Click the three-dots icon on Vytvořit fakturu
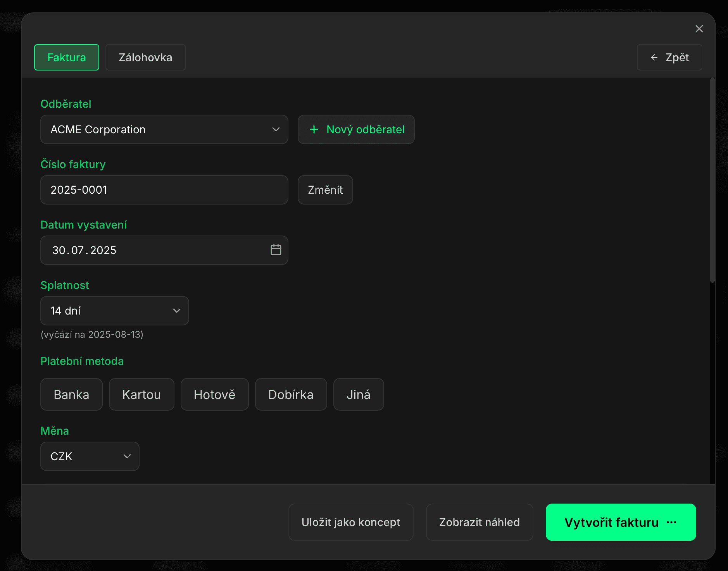This screenshot has height=571, width=728. (672, 522)
